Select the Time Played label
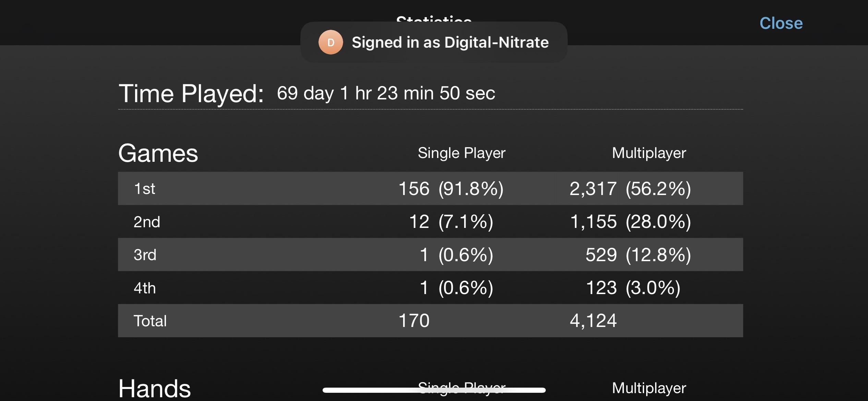 click(x=191, y=93)
